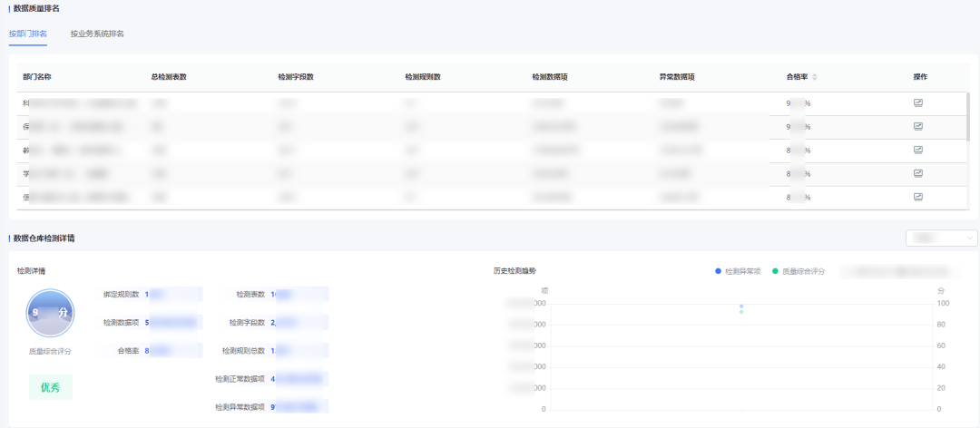Click the 异常数据项 column header
980x428 pixels.
tap(677, 77)
